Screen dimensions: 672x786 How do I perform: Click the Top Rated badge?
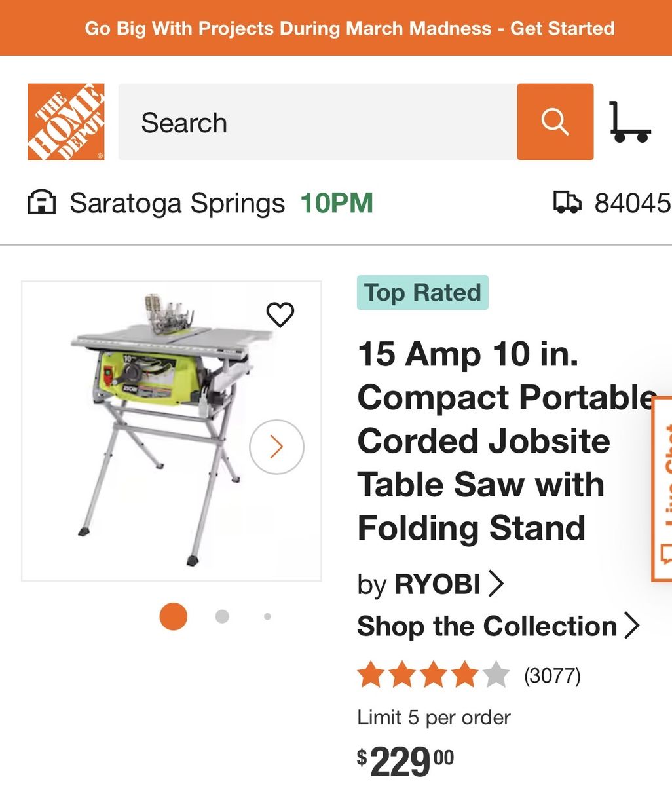click(422, 292)
